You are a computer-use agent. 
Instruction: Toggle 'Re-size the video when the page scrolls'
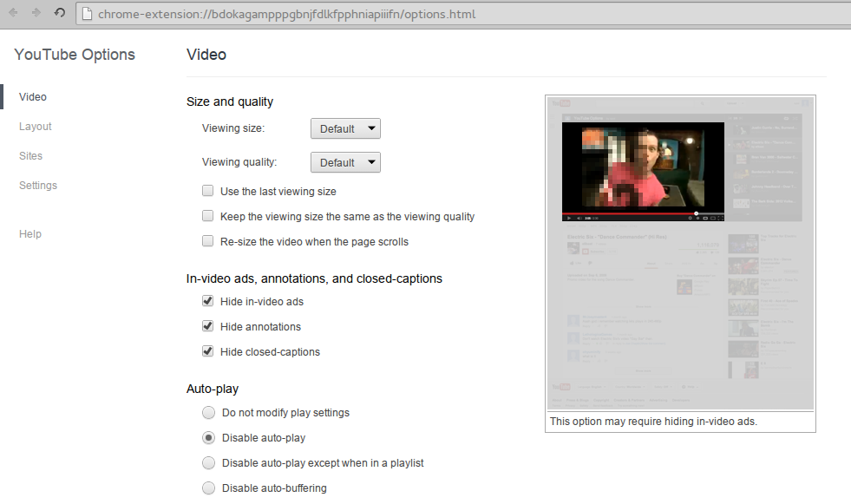[207, 241]
